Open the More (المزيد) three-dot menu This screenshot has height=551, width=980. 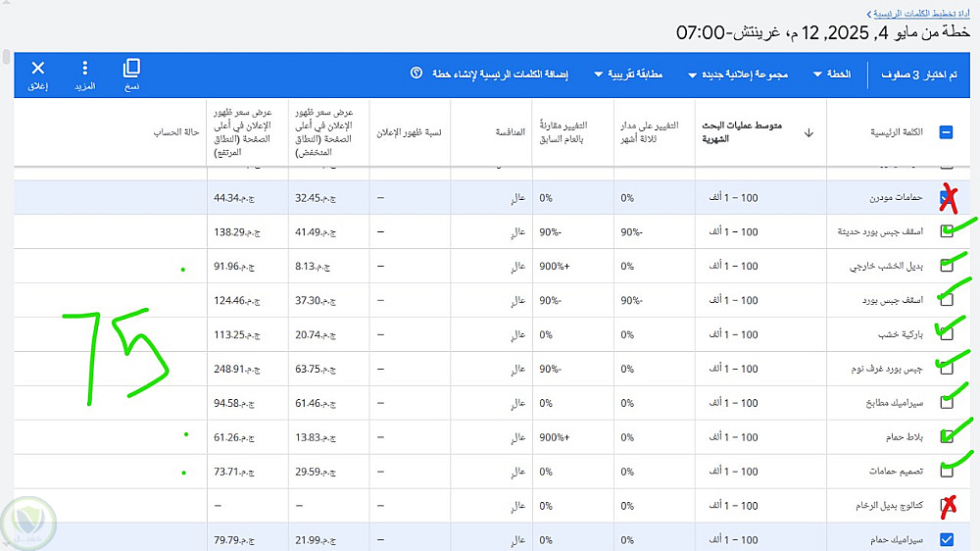coord(84,69)
